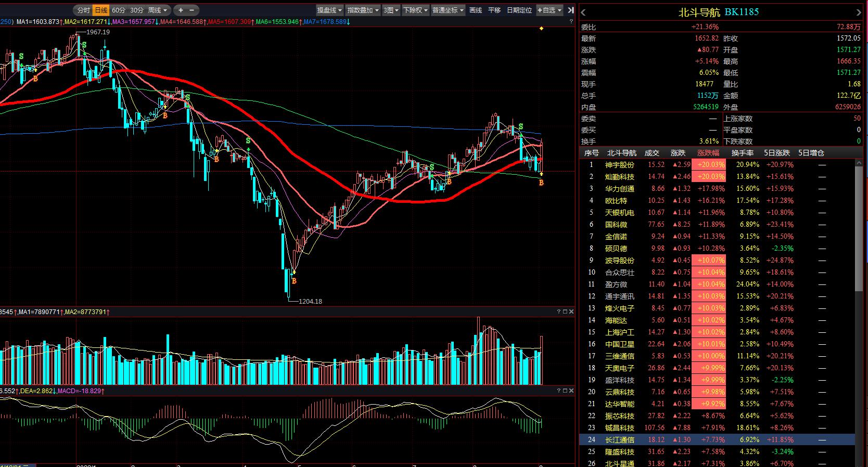Open the 周线 period dropdown

click(158, 10)
